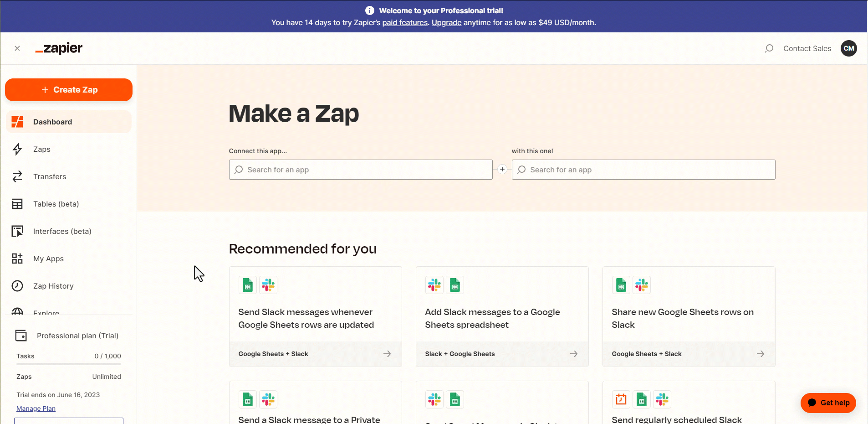Click the Slack icon in Add Slack messages card
The width and height of the screenshot is (868, 424).
(434, 285)
